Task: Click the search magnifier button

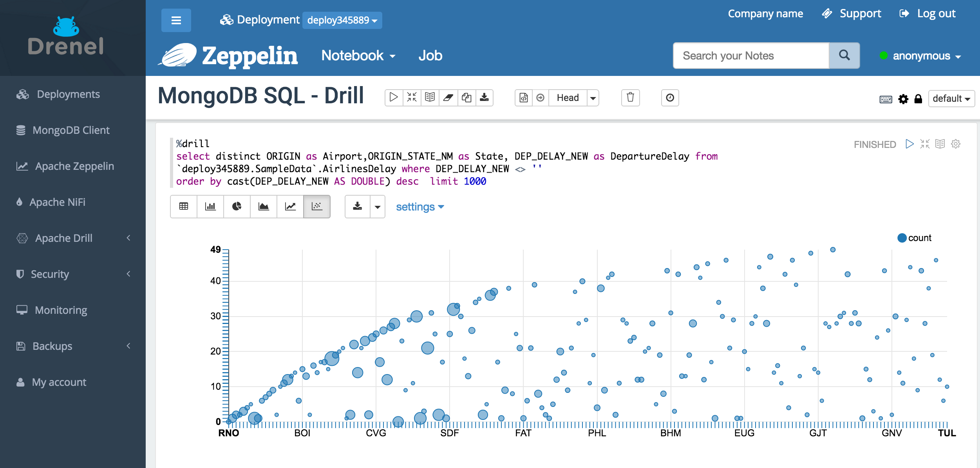Action: 844,56
